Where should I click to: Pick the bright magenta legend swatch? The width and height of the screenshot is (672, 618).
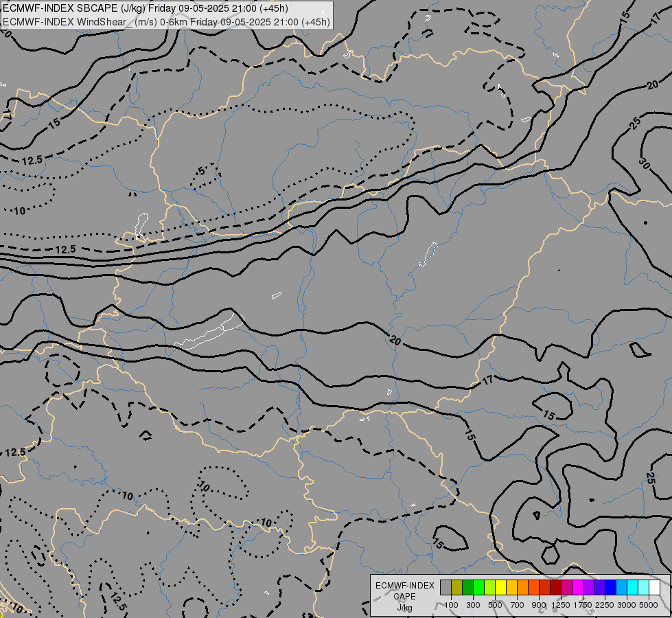click(x=578, y=588)
